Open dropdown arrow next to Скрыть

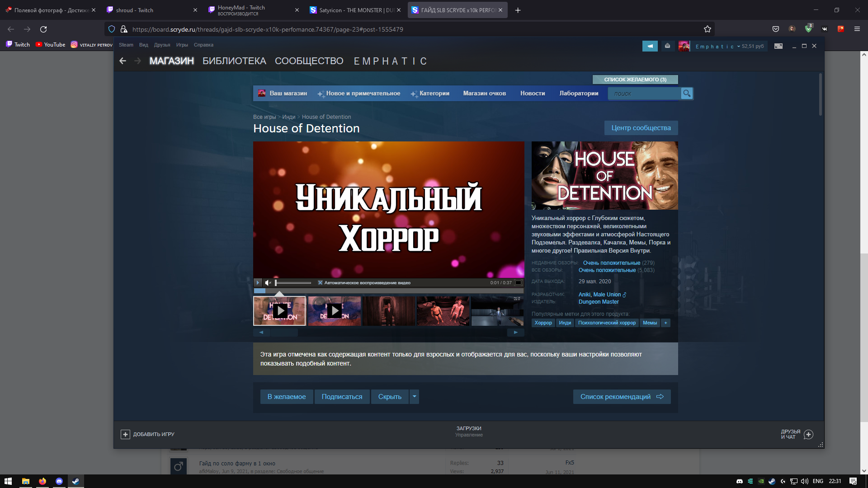point(414,397)
